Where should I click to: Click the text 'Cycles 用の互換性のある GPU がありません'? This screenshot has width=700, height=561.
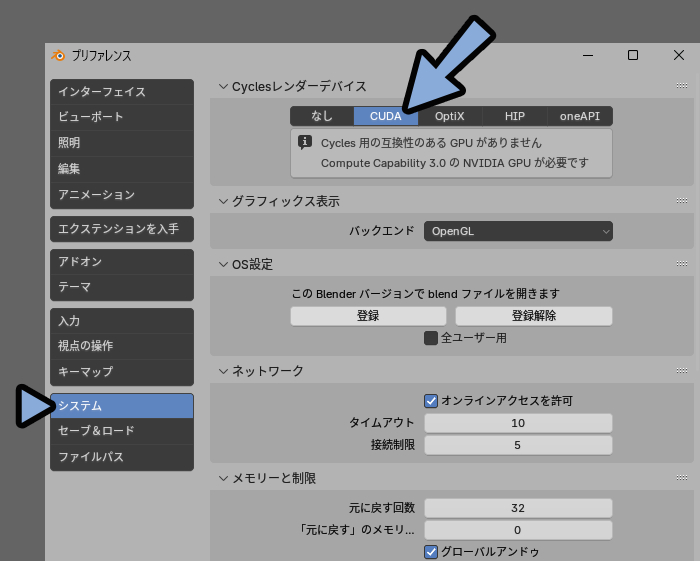(x=431, y=143)
